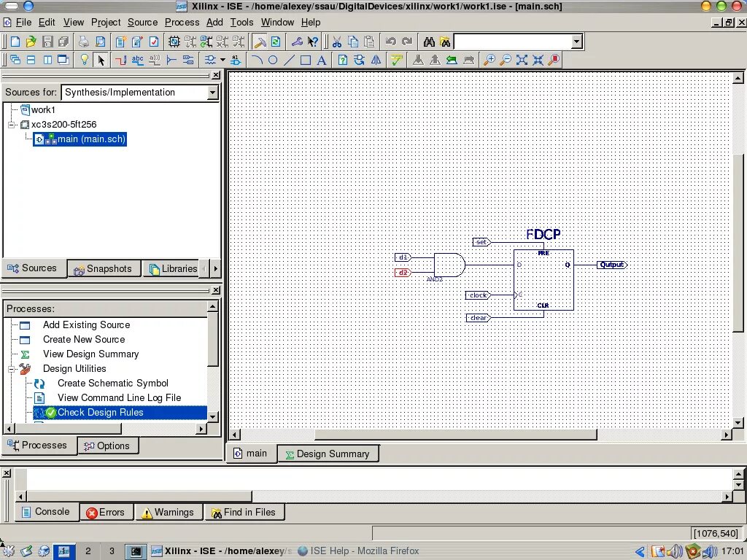Click the Find in Files toolbar icon

click(x=445, y=42)
